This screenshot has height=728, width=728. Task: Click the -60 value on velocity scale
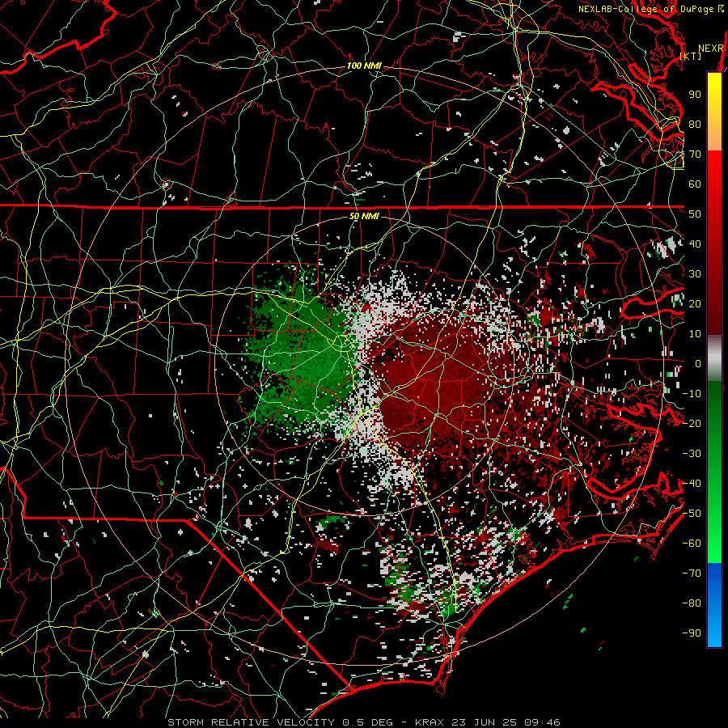[x=692, y=544]
